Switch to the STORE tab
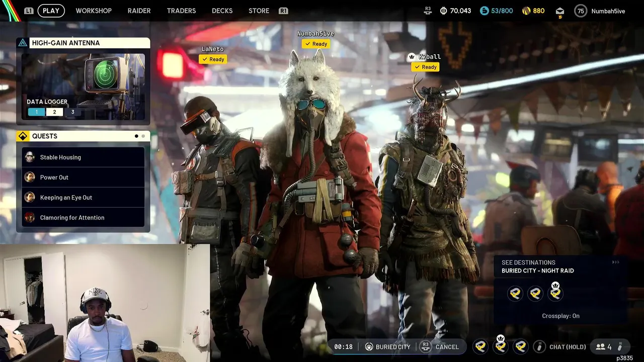 click(259, 11)
